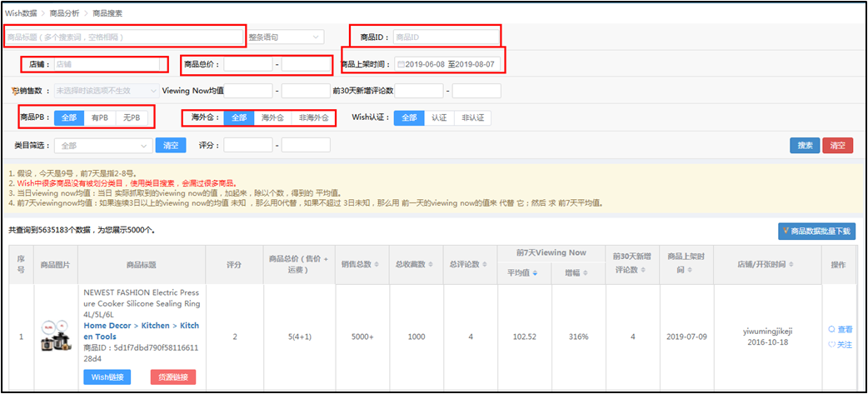The image size is (868, 394).
Task: Sort by 总评论数 column sort icon
Action: [x=486, y=264]
